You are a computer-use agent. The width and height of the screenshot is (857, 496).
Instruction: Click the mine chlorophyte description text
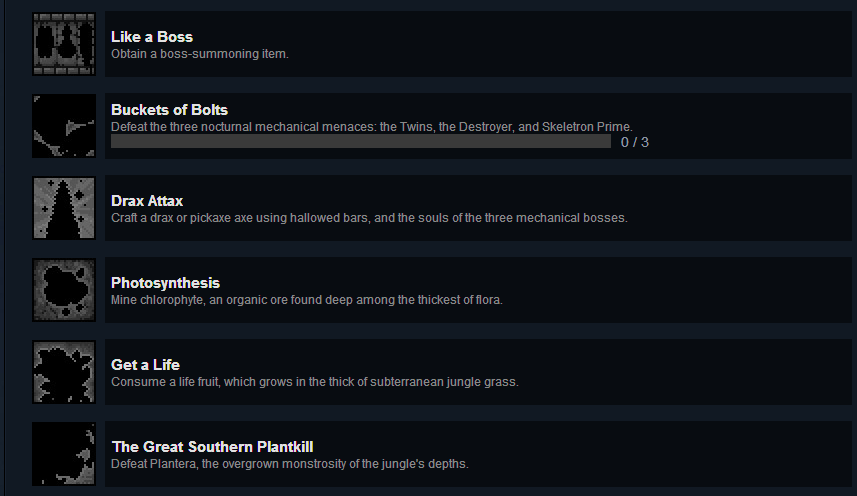(307, 300)
